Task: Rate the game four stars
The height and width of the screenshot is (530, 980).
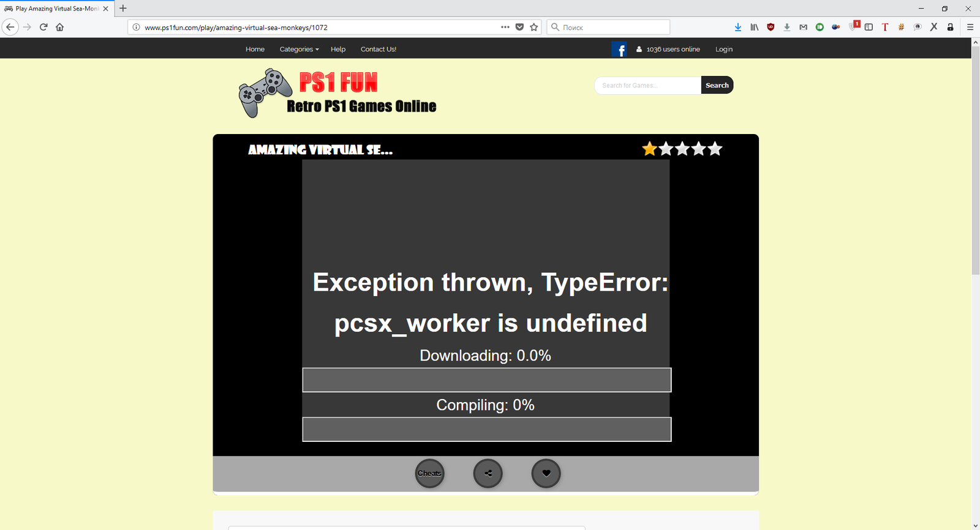Action: (698, 149)
